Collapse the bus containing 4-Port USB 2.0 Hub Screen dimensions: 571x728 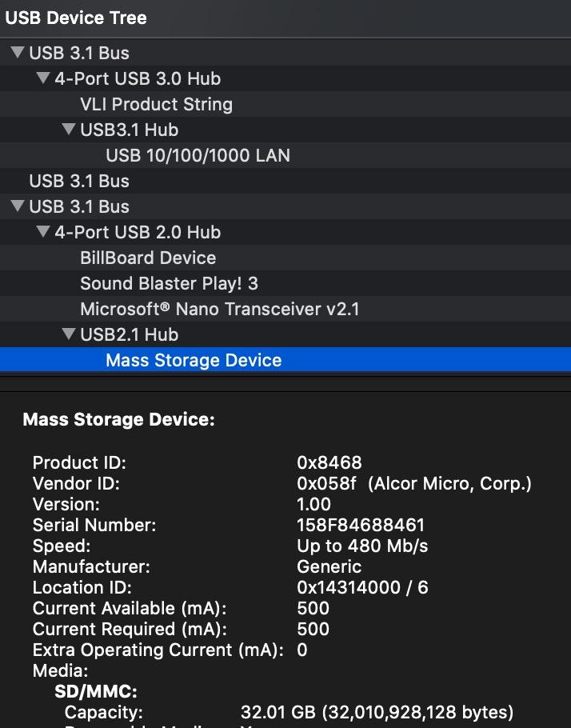[x=18, y=206]
